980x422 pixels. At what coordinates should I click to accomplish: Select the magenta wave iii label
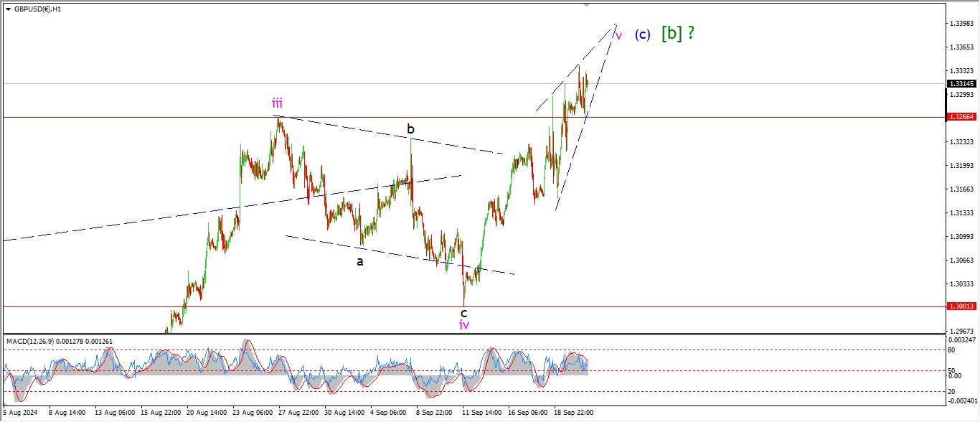pyautogui.click(x=277, y=103)
